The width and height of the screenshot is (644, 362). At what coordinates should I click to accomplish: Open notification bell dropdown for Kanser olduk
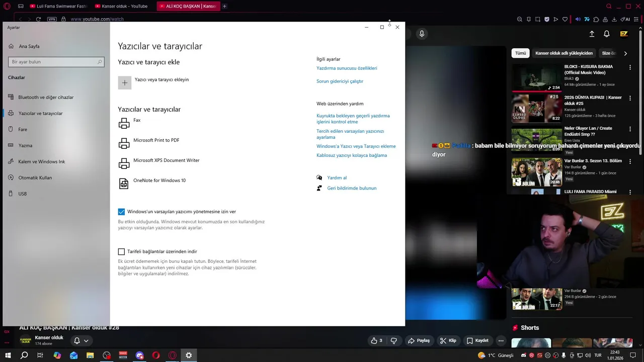tap(81, 340)
